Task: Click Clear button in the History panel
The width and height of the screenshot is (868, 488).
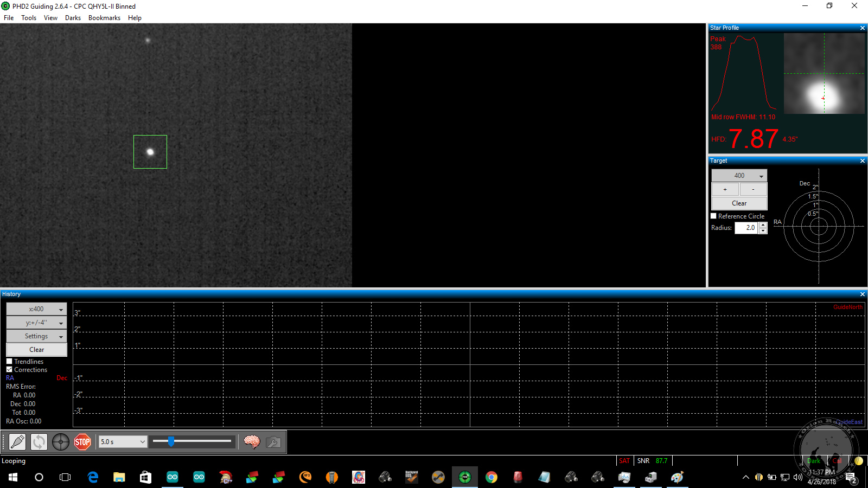Action: click(x=36, y=350)
